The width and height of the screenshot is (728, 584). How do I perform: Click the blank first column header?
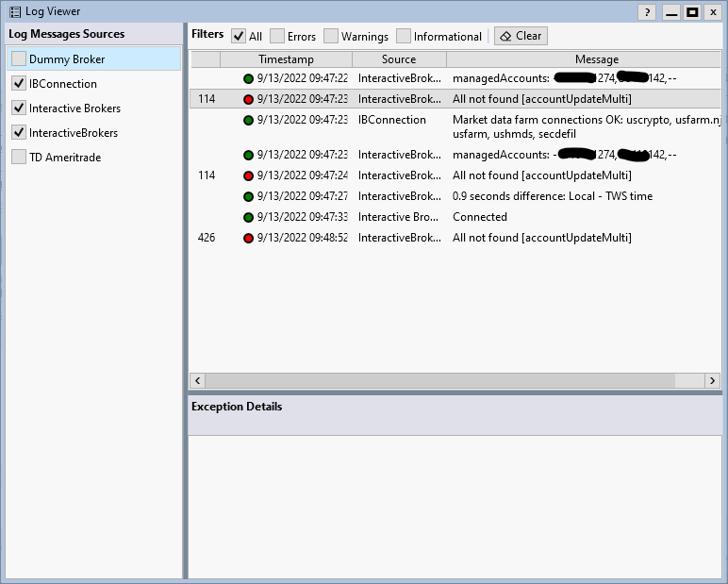point(206,59)
